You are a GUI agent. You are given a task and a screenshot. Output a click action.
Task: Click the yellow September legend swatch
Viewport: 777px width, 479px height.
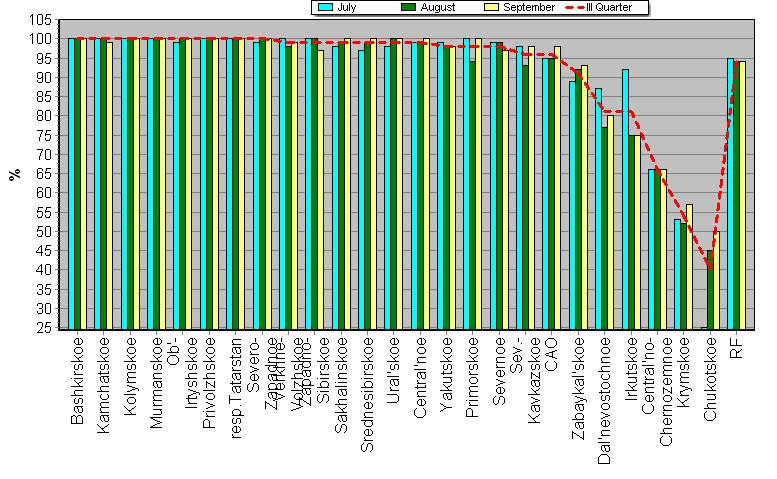click(491, 7)
